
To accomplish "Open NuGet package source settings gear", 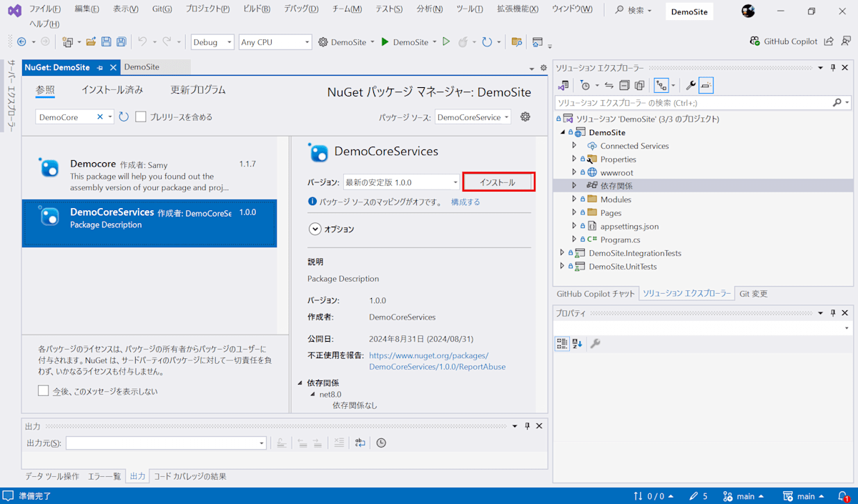I will 526,117.
